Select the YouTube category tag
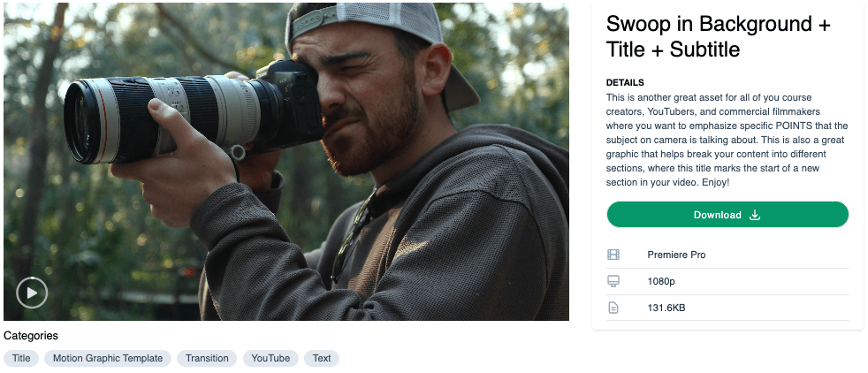The width and height of the screenshot is (868, 373). (270, 358)
